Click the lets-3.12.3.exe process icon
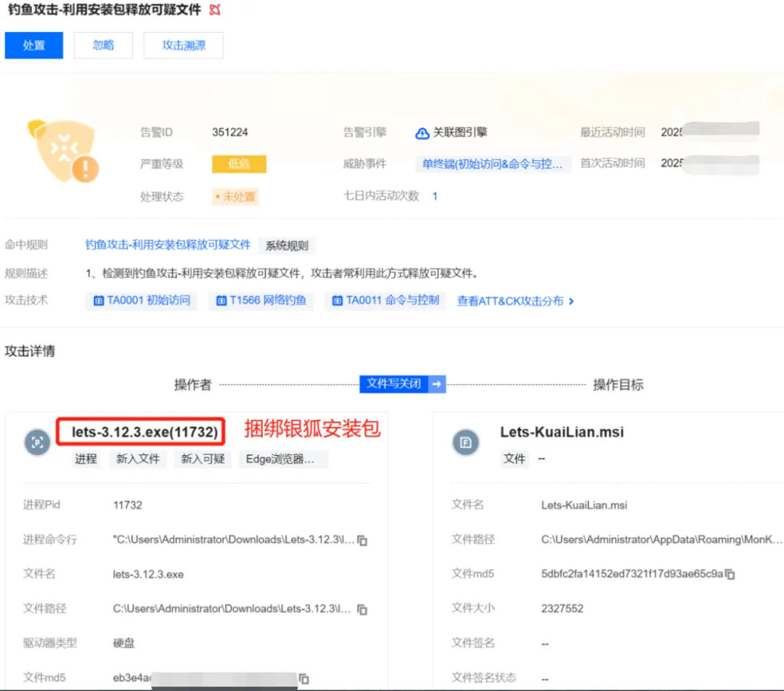The image size is (784, 691). (37, 442)
